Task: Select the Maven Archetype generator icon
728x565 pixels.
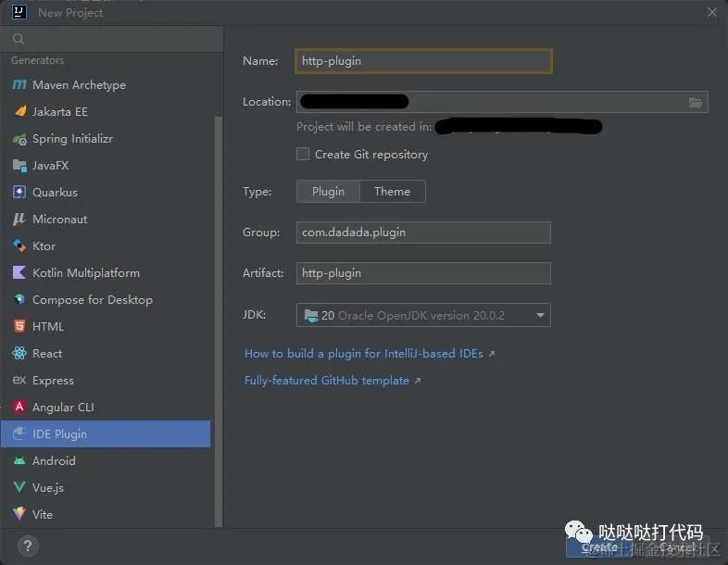Action: tap(19, 84)
